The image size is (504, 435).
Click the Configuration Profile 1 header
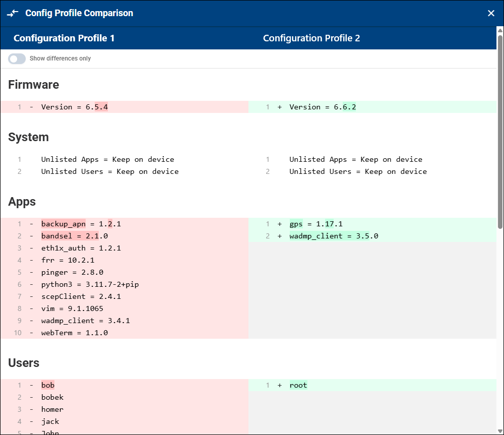(64, 38)
